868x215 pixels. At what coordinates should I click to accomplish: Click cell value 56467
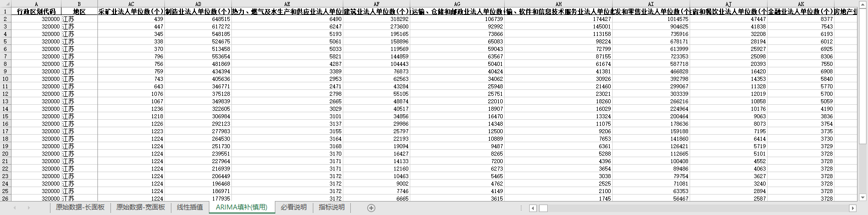651,199
